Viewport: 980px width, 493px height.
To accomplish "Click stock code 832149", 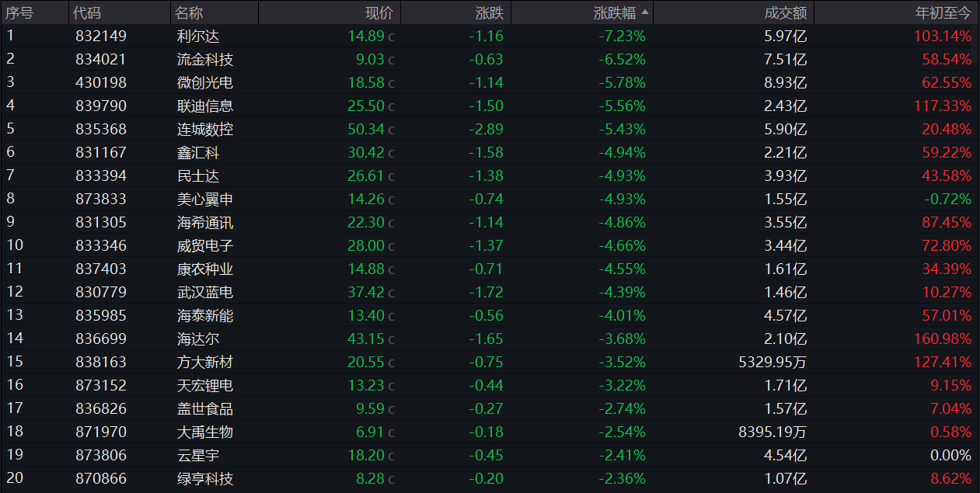I will click(x=101, y=36).
